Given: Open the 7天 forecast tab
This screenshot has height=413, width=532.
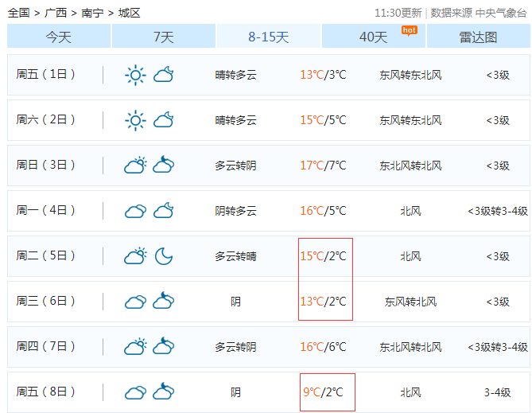Looking at the screenshot, I should (x=164, y=37).
